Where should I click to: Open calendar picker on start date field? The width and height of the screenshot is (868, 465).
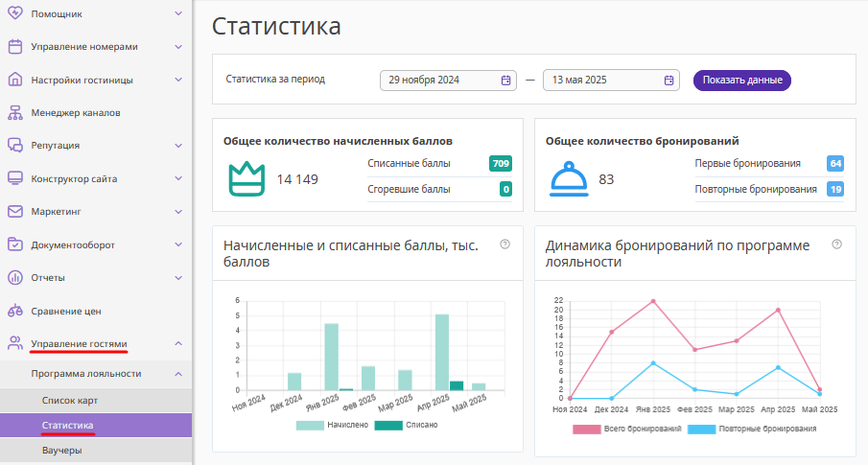tap(505, 81)
